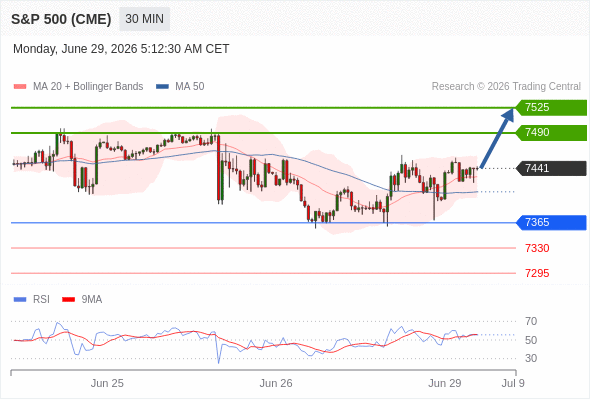Click the S&P 500 (CME) title
The width and height of the screenshot is (590, 400).
tap(61, 19)
